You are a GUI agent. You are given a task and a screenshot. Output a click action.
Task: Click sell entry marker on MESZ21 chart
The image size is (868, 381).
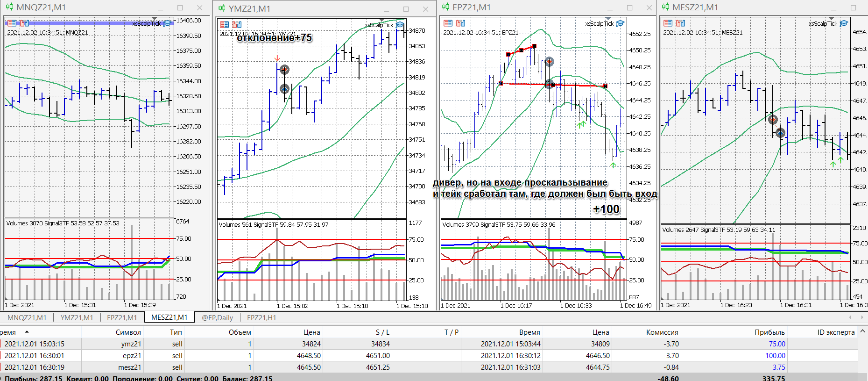pos(773,120)
